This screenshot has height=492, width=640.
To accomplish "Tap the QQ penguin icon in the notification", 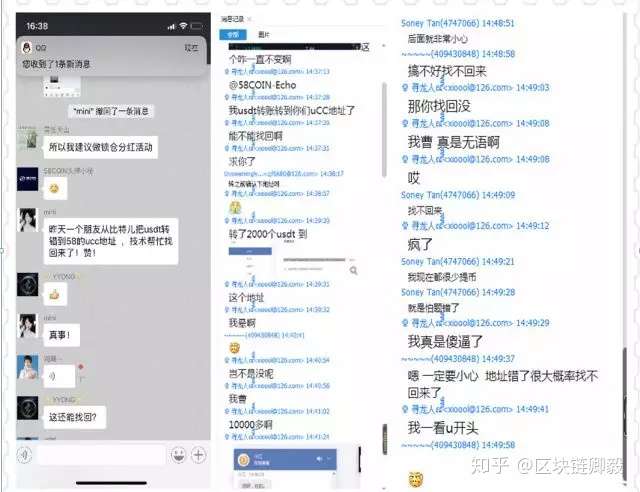I will 27,48.
